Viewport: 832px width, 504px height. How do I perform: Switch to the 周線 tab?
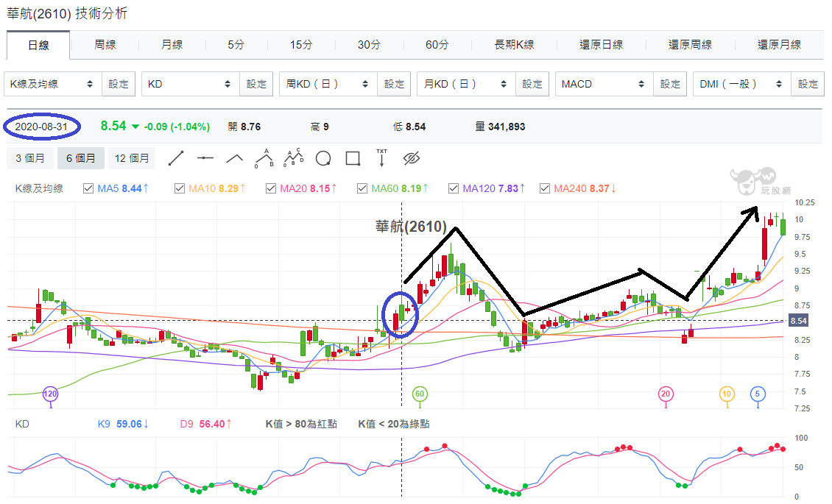click(x=105, y=45)
